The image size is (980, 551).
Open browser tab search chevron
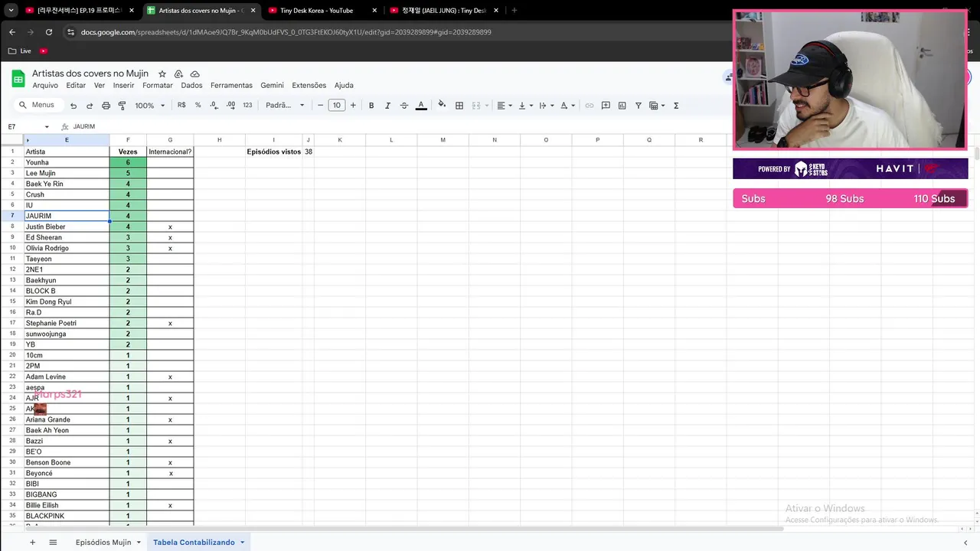click(x=11, y=11)
